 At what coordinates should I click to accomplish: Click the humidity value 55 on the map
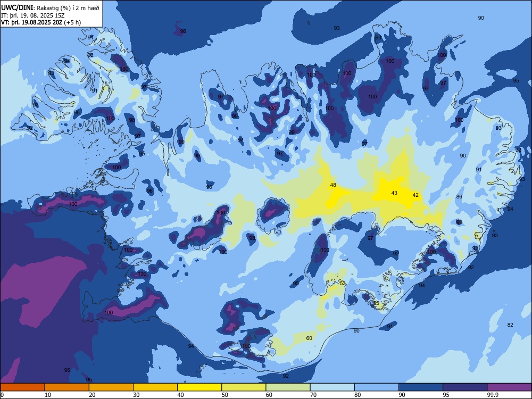(376, 303)
